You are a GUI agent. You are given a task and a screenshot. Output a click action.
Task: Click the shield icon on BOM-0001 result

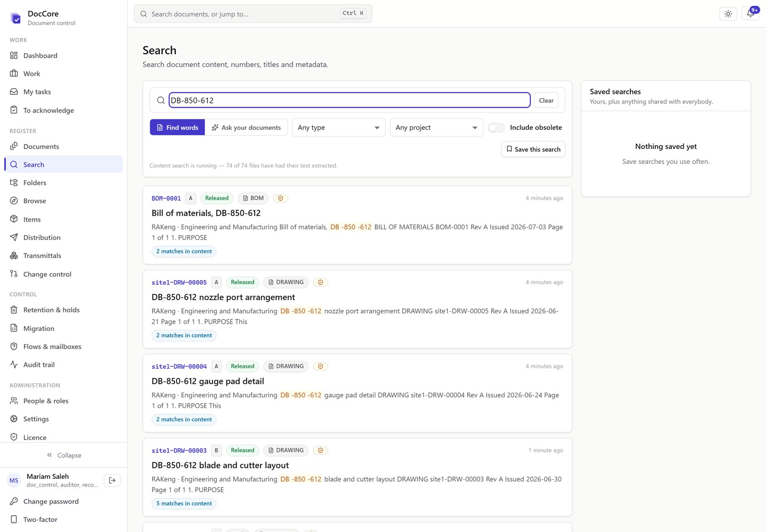click(x=281, y=198)
